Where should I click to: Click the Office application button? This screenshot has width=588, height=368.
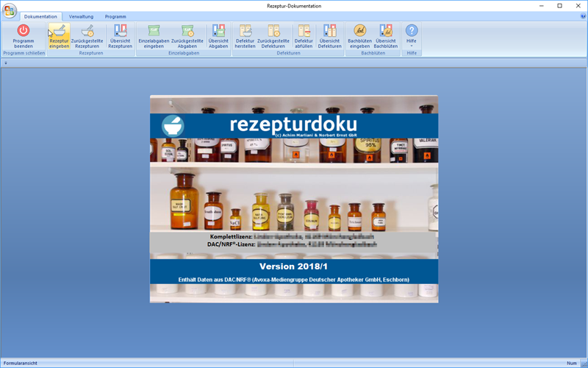(9, 10)
